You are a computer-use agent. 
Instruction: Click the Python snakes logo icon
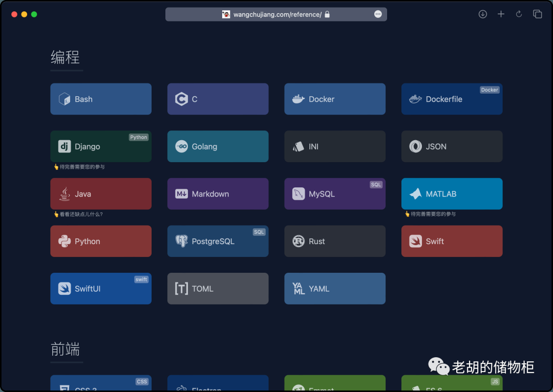tap(65, 241)
